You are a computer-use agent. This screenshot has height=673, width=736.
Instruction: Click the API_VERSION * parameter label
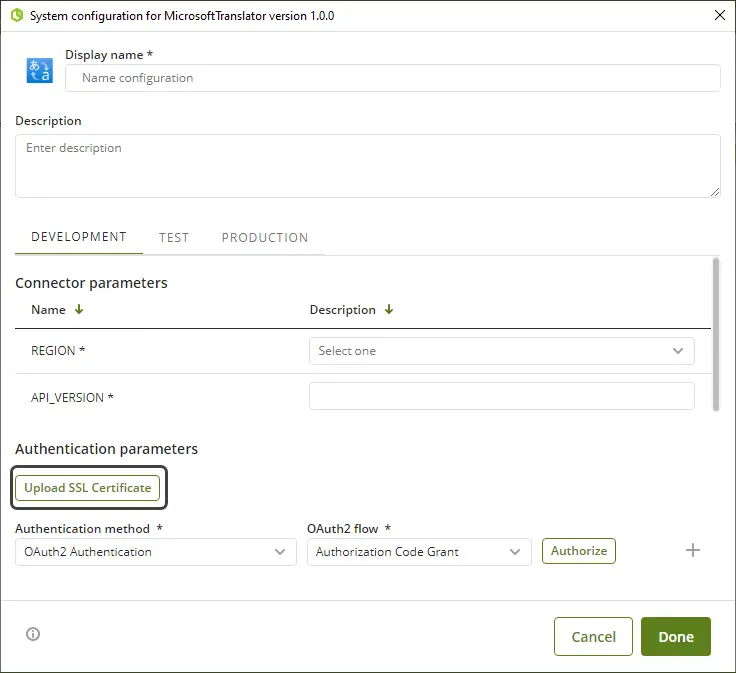[72, 398]
